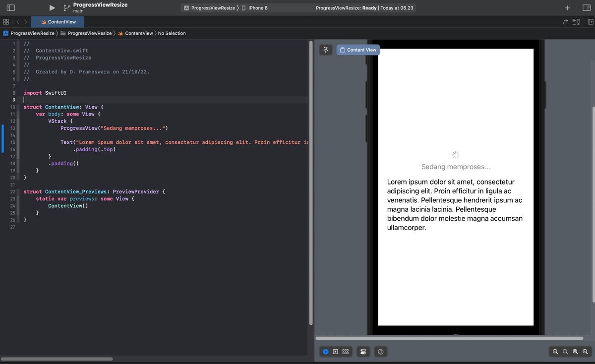Zoom out the preview canvas
This screenshot has height=364, width=595.
coord(555,352)
